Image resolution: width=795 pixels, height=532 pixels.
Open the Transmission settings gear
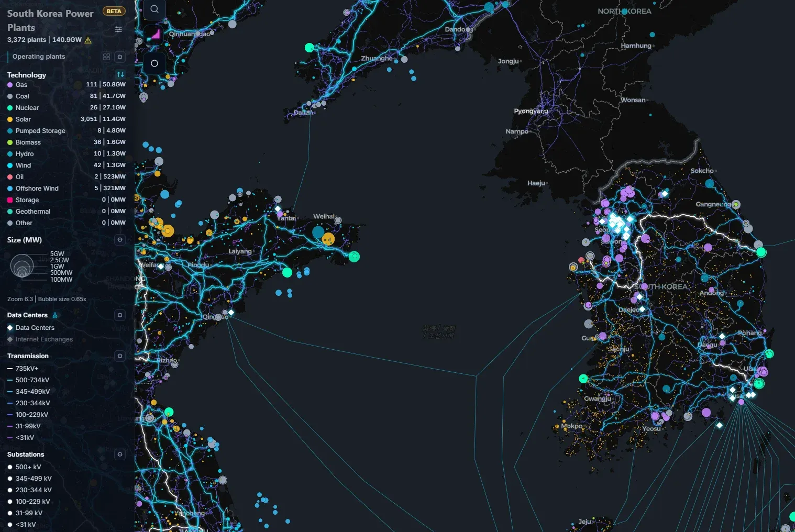[120, 356]
